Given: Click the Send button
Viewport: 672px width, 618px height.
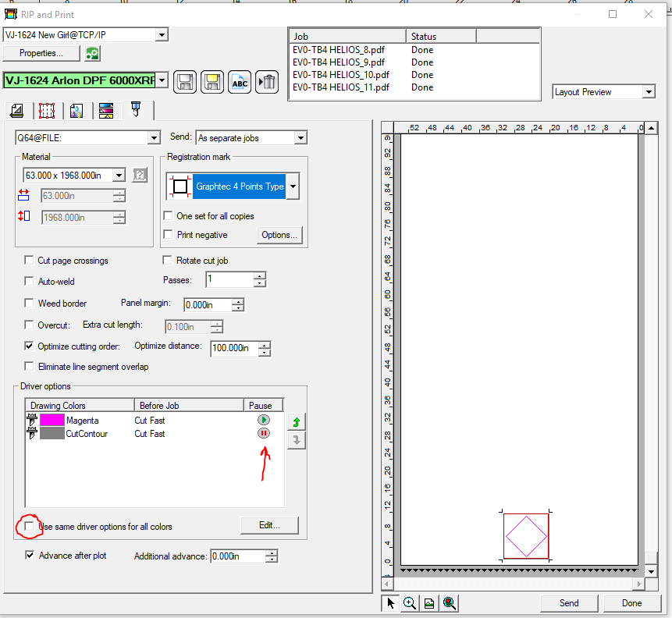Looking at the screenshot, I should (x=569, y=603).
